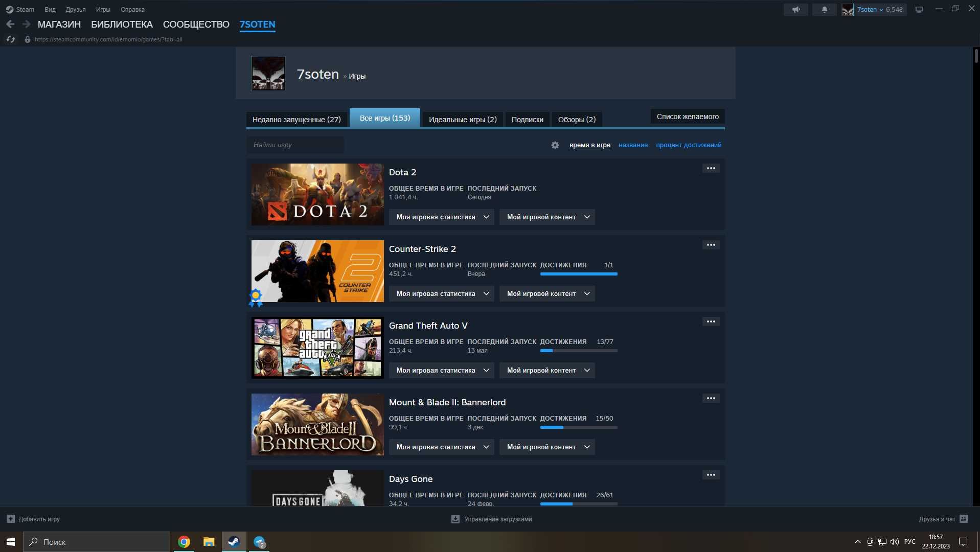Switch to the Недавно запущенные (27) tab
Viewport: 980px width, 552px height.
pos(297,120)
